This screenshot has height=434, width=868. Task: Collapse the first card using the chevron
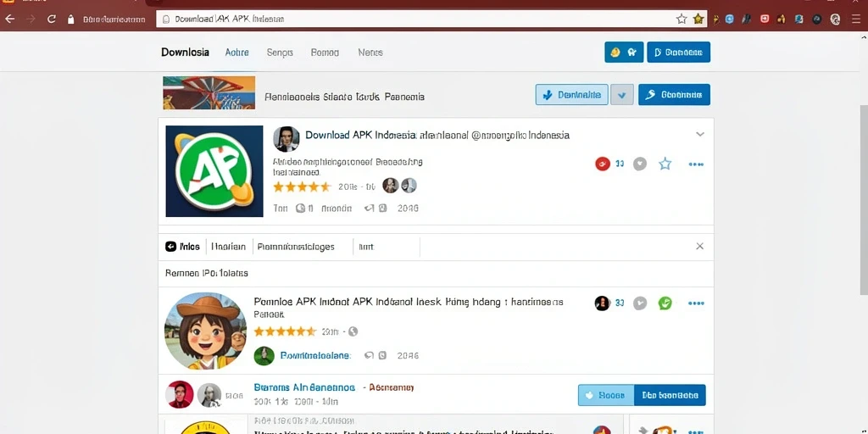700,134
